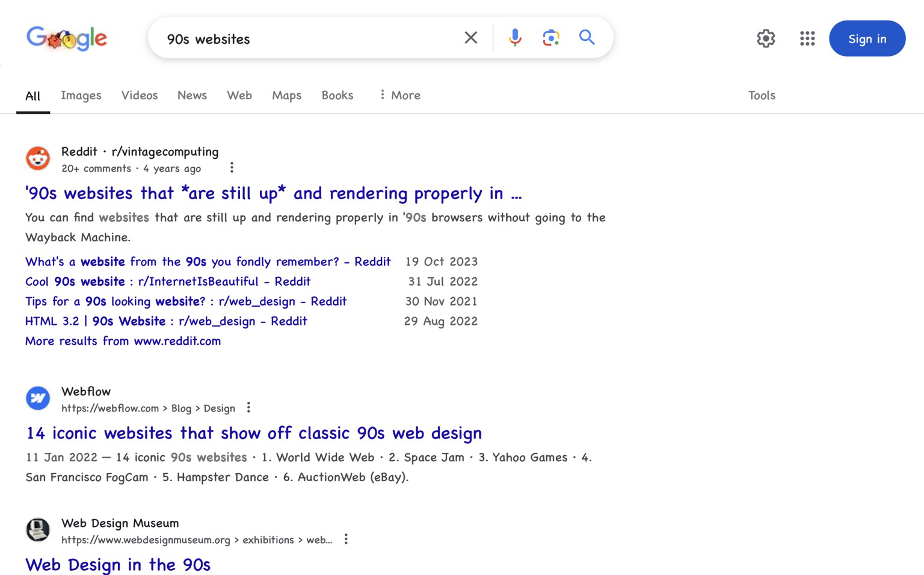924x575 pixels.
Task: Click the Sign in button
Action: tap(867, 38)
